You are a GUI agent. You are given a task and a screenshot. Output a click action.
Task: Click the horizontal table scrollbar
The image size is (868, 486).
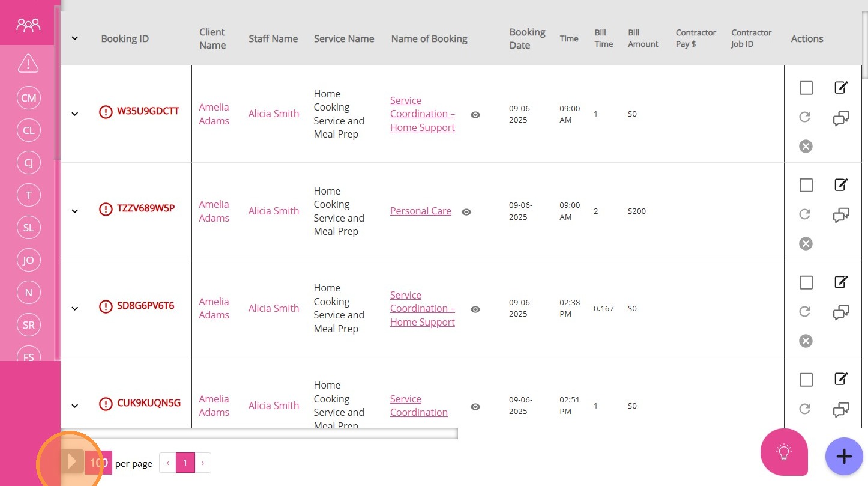click(259, 433)
